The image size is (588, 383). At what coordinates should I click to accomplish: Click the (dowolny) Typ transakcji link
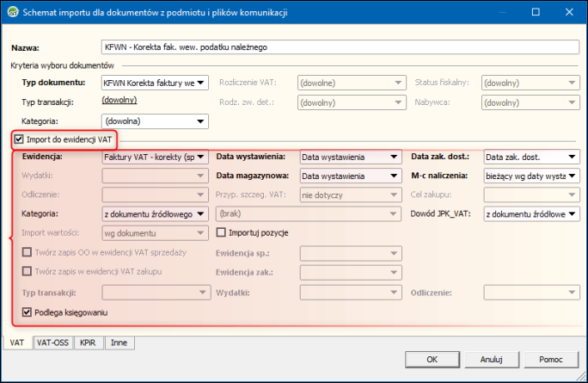119,100
